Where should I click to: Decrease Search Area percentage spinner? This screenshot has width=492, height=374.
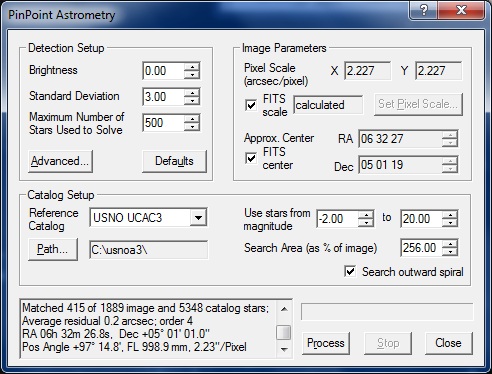click(x=450, y=252)
